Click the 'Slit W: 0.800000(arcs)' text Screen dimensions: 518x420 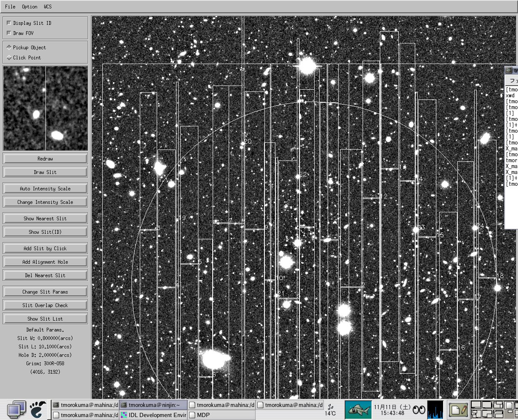click(45, 338)
